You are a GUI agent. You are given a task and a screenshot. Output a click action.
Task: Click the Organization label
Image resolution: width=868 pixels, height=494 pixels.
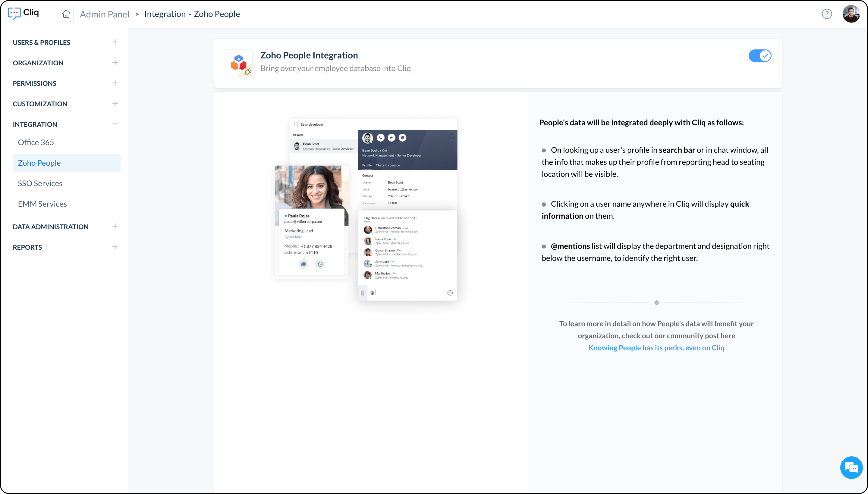coord(38,63)
